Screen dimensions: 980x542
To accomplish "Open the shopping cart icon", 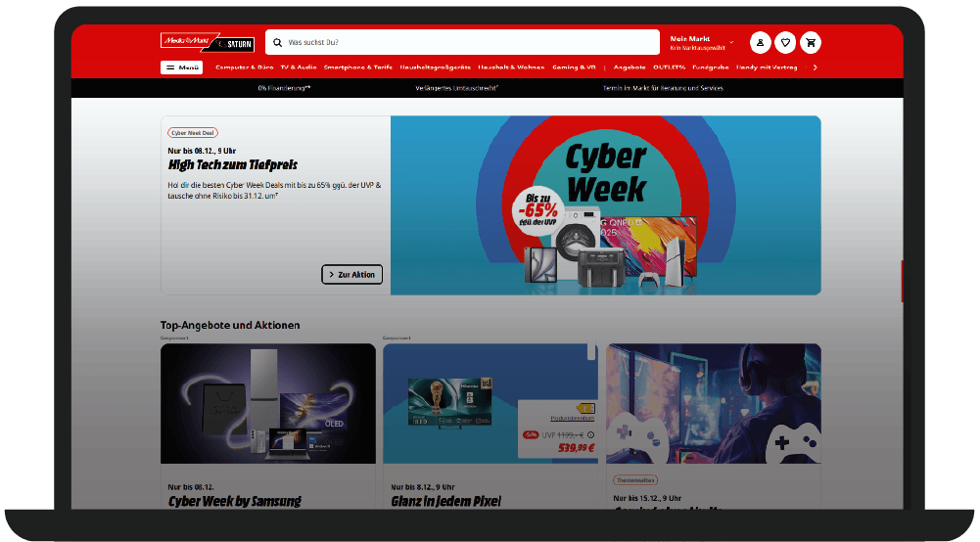I will tap(811, 42).
